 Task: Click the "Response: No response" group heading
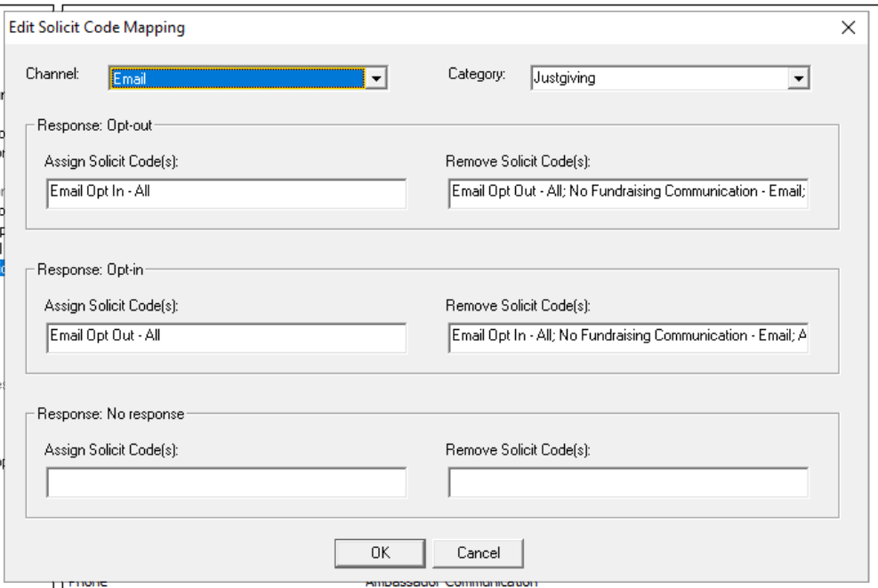(x=110, y=415)
